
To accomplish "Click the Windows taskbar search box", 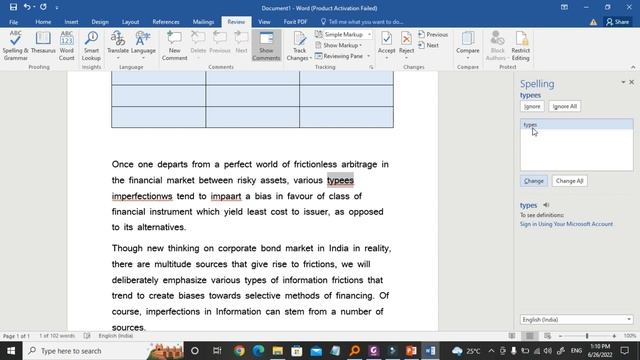I will [104, 351].
